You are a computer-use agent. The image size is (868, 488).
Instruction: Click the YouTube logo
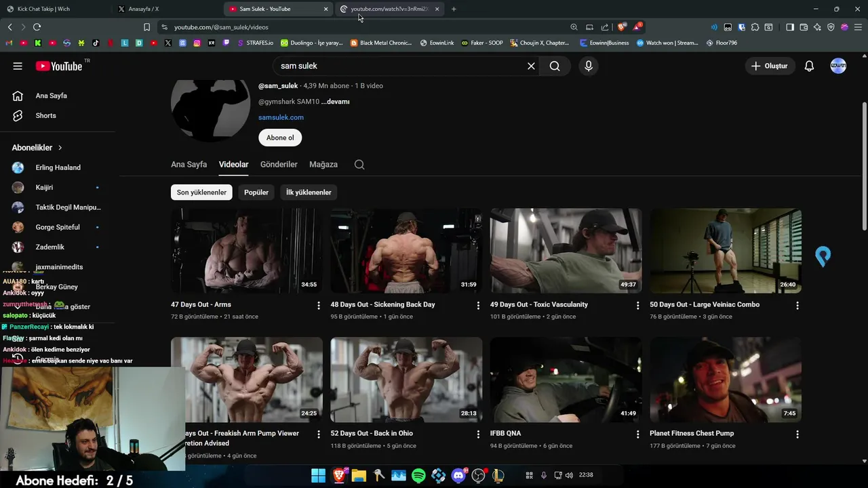pyautogui.click(x=58, y=66)
